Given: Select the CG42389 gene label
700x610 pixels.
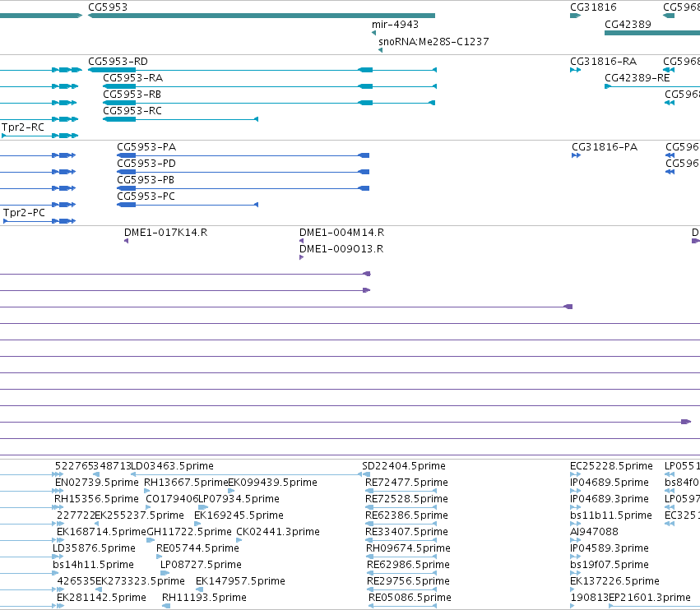Looking at the screenshot, I should pos(628,25).
